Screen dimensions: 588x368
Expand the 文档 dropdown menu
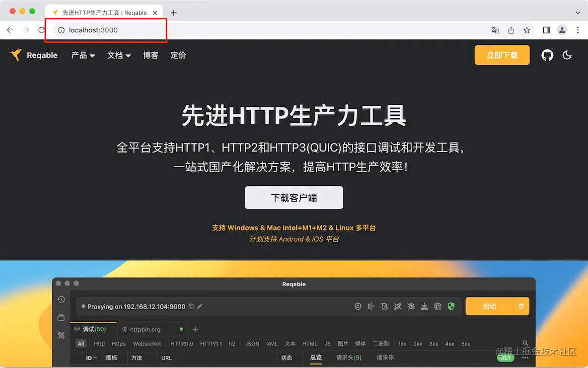click(119, 55)
